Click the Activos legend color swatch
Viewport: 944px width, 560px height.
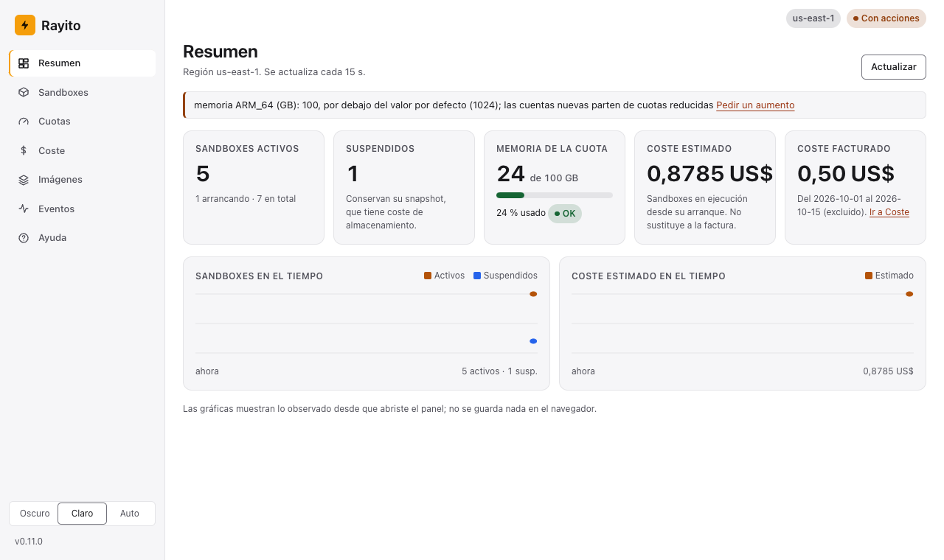pyautogui.click(x=428, y=276)
